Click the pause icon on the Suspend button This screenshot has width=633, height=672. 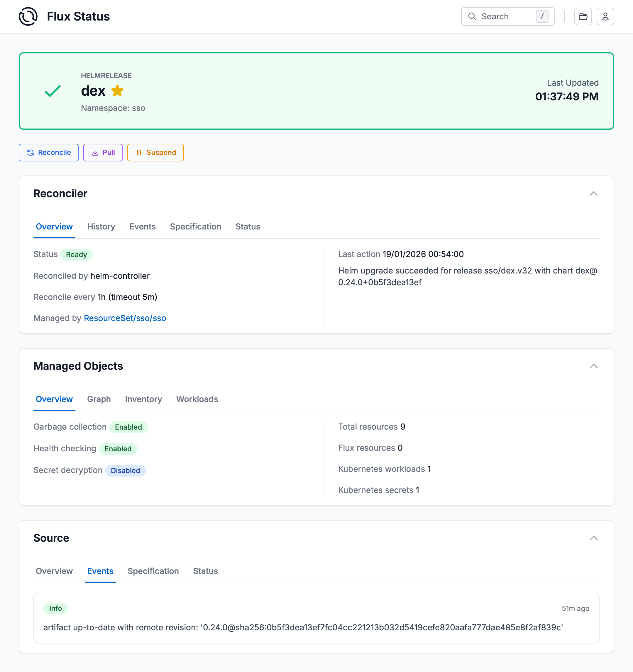(x=139, y=153)
